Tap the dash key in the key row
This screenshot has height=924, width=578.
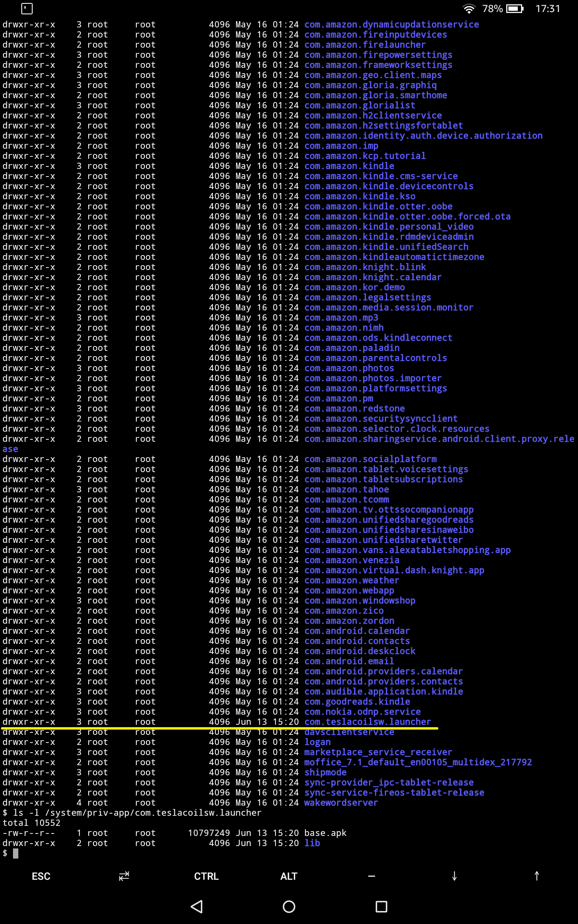pos(371,876)
